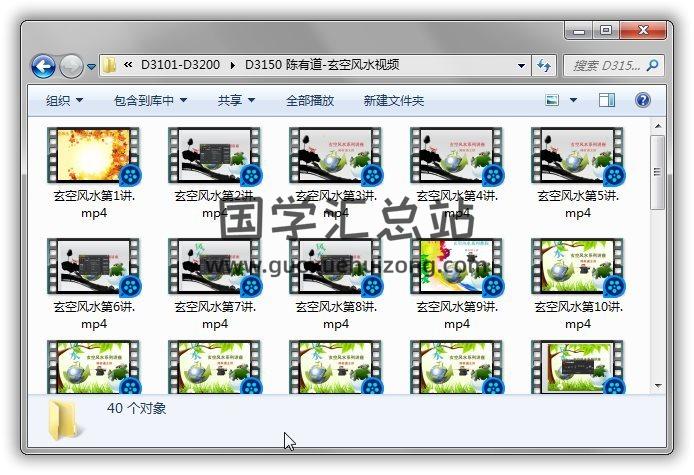Click the 40 个对象 status text
Viewport: 694px width, 475px height.
pyautogui.click(x=136, y=408)
